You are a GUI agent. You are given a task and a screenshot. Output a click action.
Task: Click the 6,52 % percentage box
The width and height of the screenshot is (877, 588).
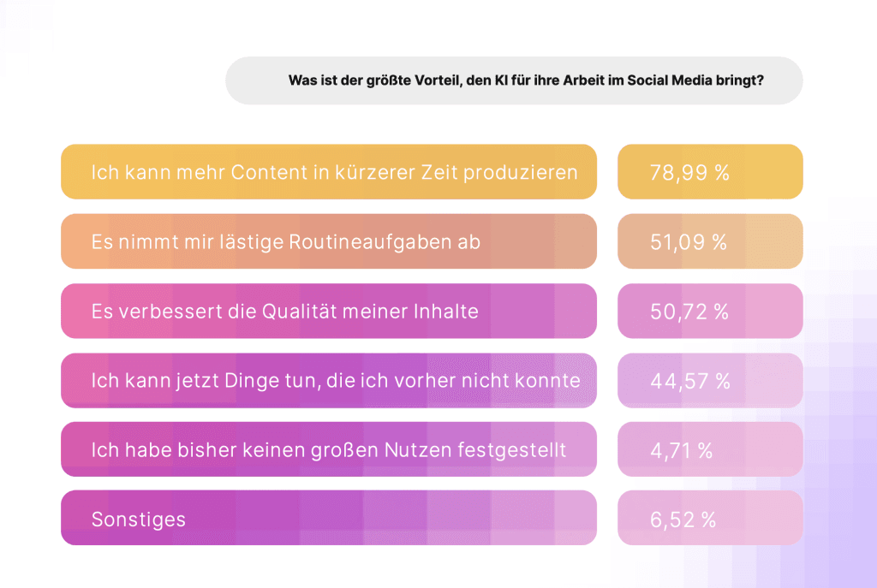(x=710, y=519)
